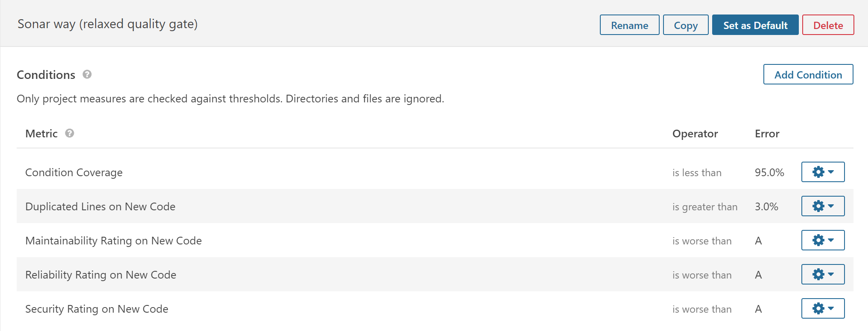
Task: Click help icon next to Conditions heading
Action: coord(87,75)
